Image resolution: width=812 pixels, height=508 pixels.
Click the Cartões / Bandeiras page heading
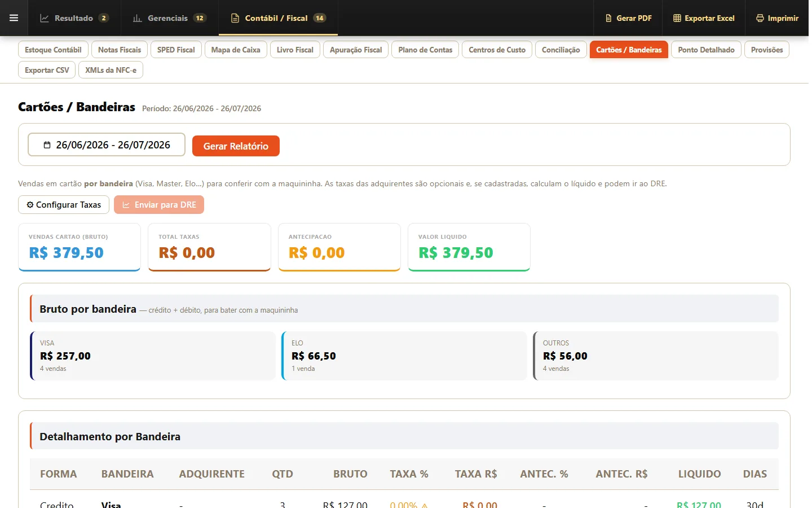coord(77,107)
